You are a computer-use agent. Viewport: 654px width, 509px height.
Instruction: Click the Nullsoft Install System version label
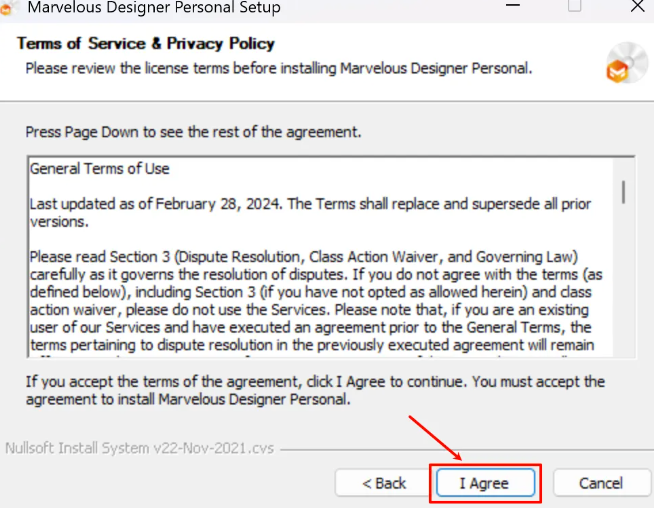click(x=139, y=448)
